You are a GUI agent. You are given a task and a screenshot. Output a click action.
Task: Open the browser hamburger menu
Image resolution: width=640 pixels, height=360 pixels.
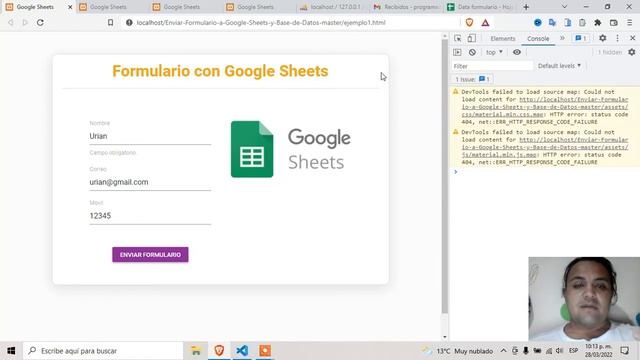click(629, 22)
